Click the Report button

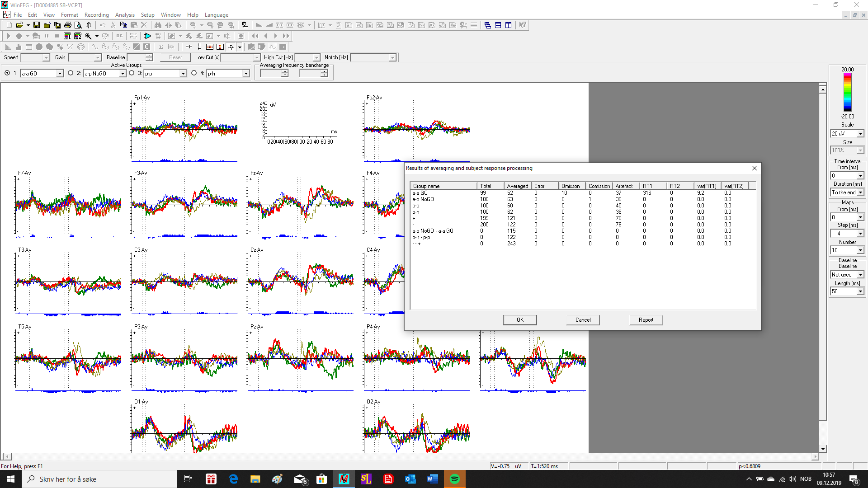point(646,320)
